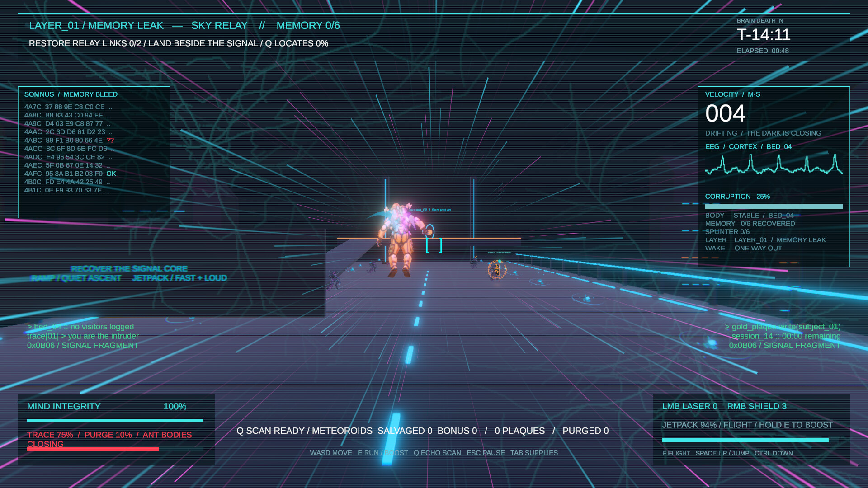Click hex row 4ABC marked with ??
This screenshot has height=488, width=868.
pyautogui.click(x=69, y=141)
